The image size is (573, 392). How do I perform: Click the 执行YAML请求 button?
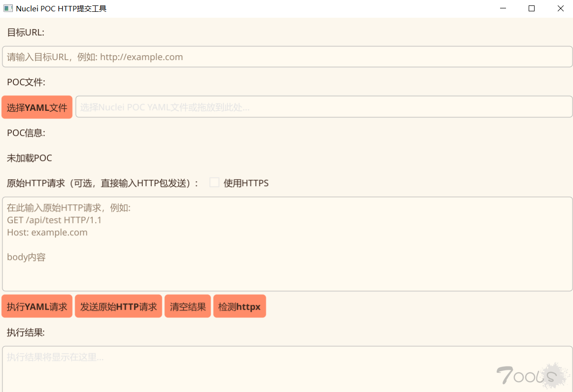point(37,306)
